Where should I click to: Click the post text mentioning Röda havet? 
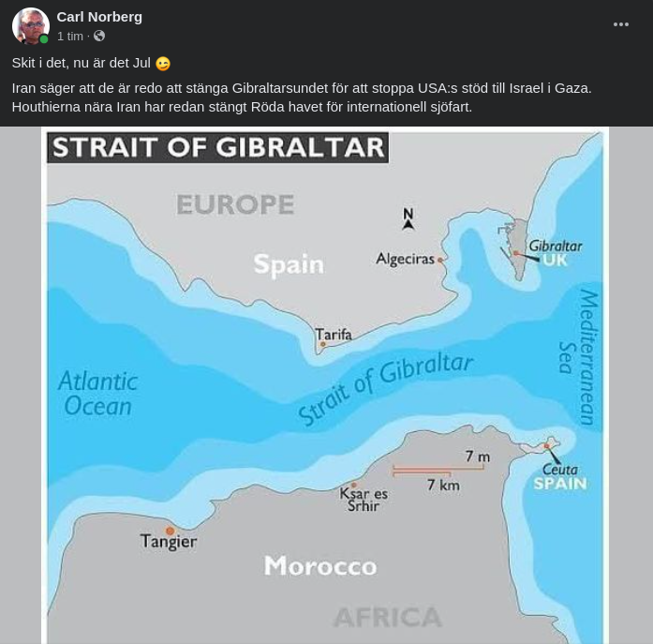[x=242, y=107]
